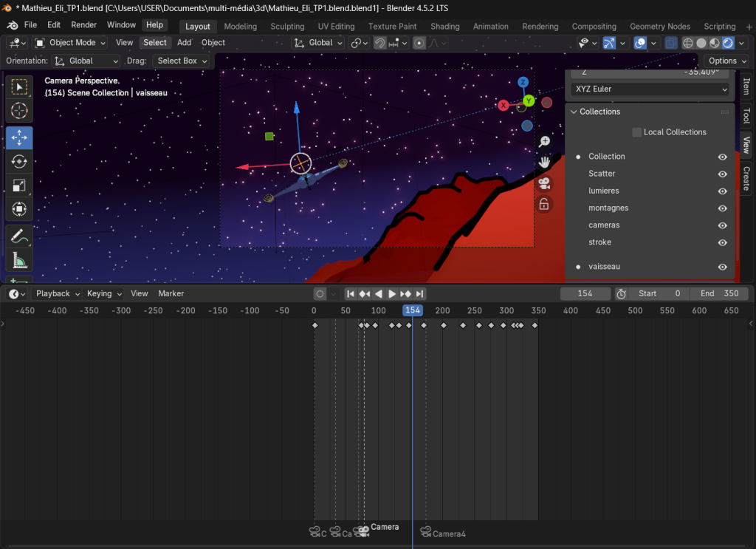Hide the montagnes collection
Image resolution: width=756 pixels, height=549 pixels.
coord(723,208)
